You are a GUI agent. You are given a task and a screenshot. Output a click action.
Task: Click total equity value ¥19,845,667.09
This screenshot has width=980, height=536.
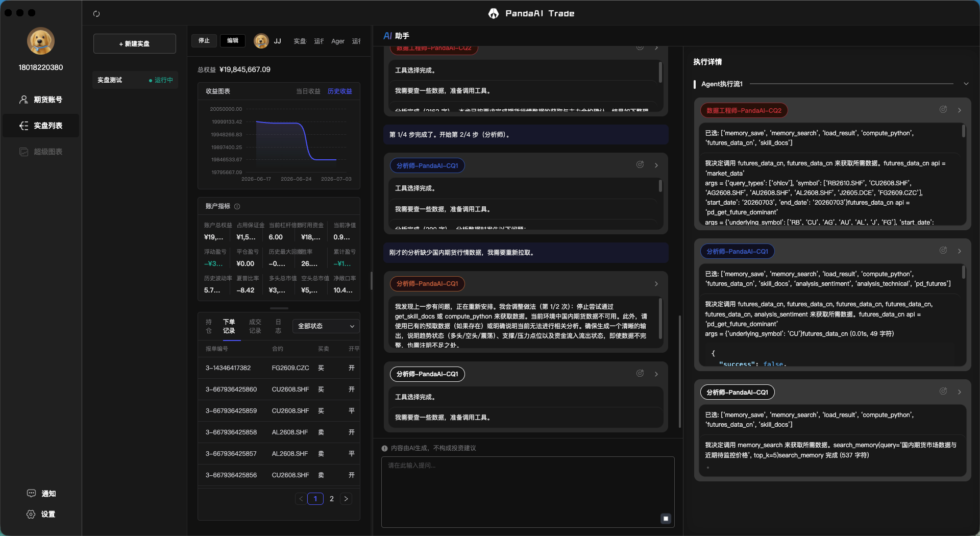pyautogui.click(x=245, y=69)
